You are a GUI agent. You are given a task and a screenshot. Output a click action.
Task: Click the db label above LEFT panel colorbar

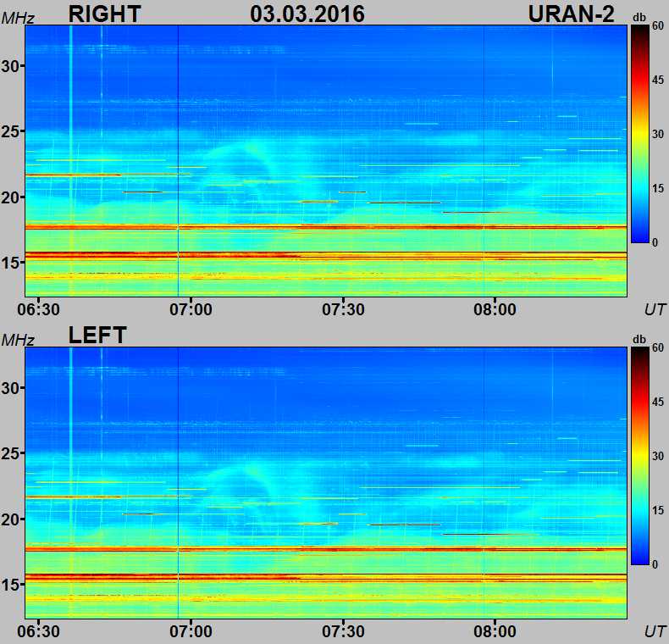pyautogui.click(x=639, y=339)
